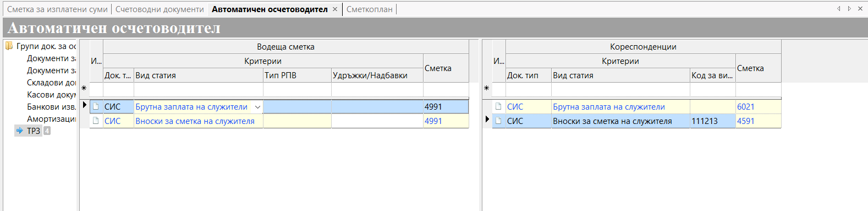Click Вид статия new-row cell in Кореспонденции
This screenshot has width=868, height=211.
tap(620, 89)
